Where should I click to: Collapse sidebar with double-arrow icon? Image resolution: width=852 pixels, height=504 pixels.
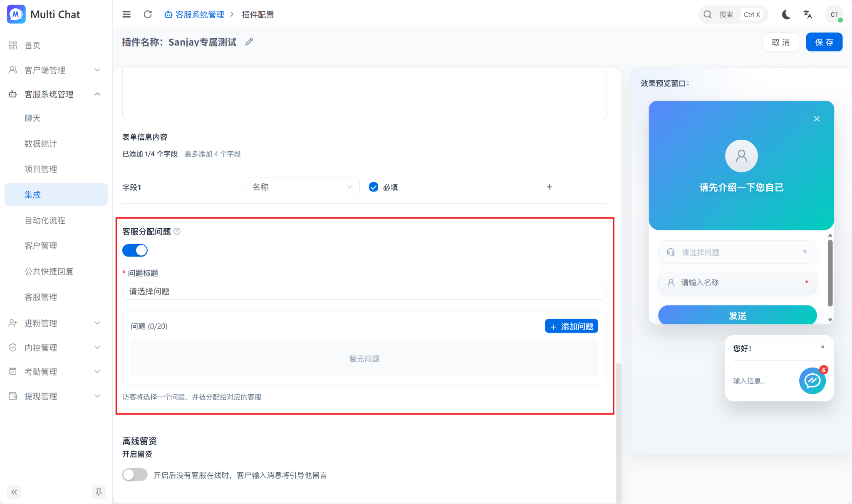[x=14, y=492]
